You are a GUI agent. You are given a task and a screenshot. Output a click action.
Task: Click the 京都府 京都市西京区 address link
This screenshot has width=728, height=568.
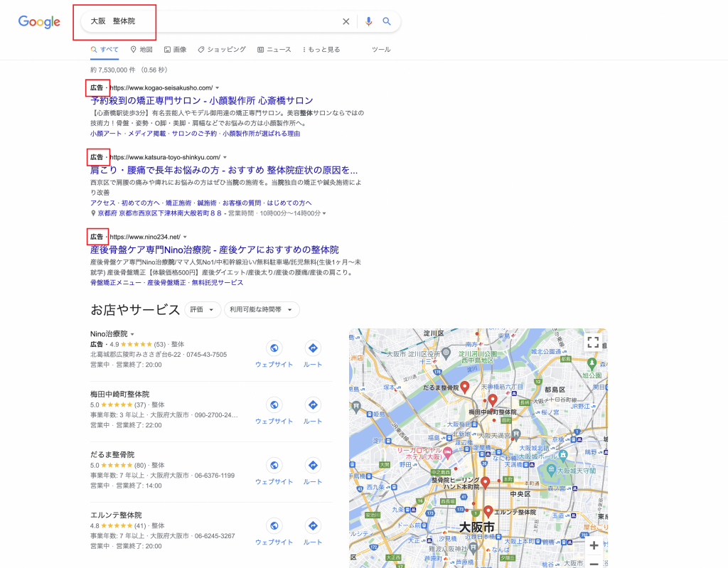pyautogui.click(x=159, y=213)
